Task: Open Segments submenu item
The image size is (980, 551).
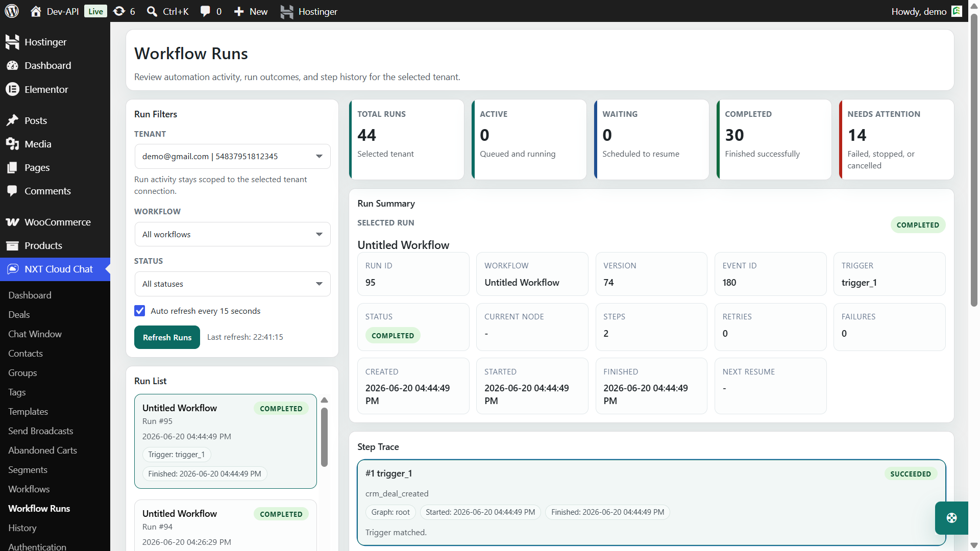Action: tap(28, 470)
